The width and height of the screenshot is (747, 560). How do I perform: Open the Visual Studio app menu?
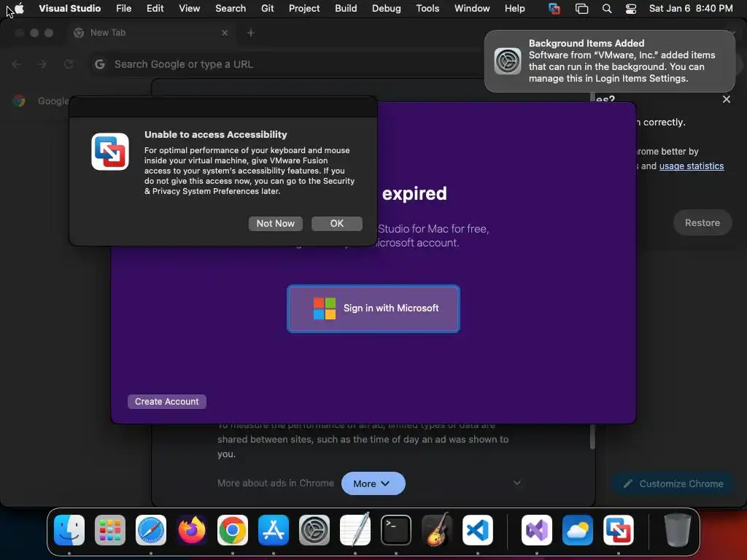coord(69,8)
